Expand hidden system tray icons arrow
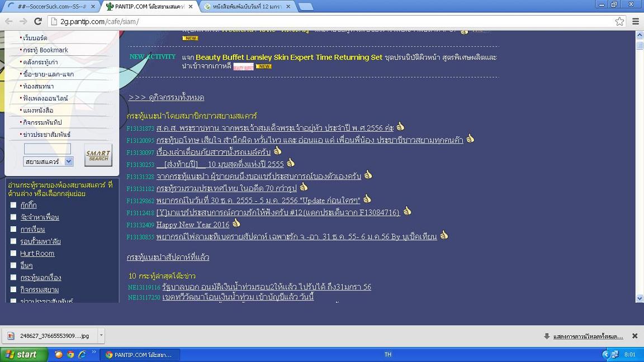Image resolution: width=644 pixels, height=362 pixels. click(x=605, y=354)
